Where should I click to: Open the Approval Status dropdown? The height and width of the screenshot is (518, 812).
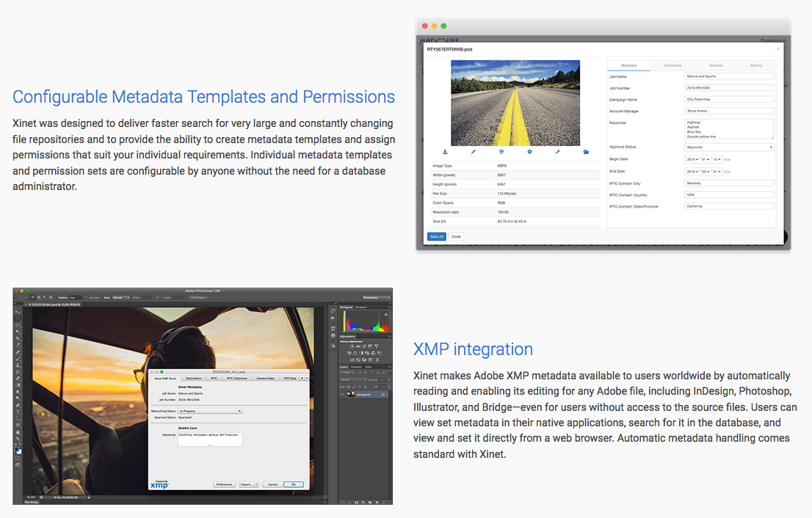[x=729, y=147]
